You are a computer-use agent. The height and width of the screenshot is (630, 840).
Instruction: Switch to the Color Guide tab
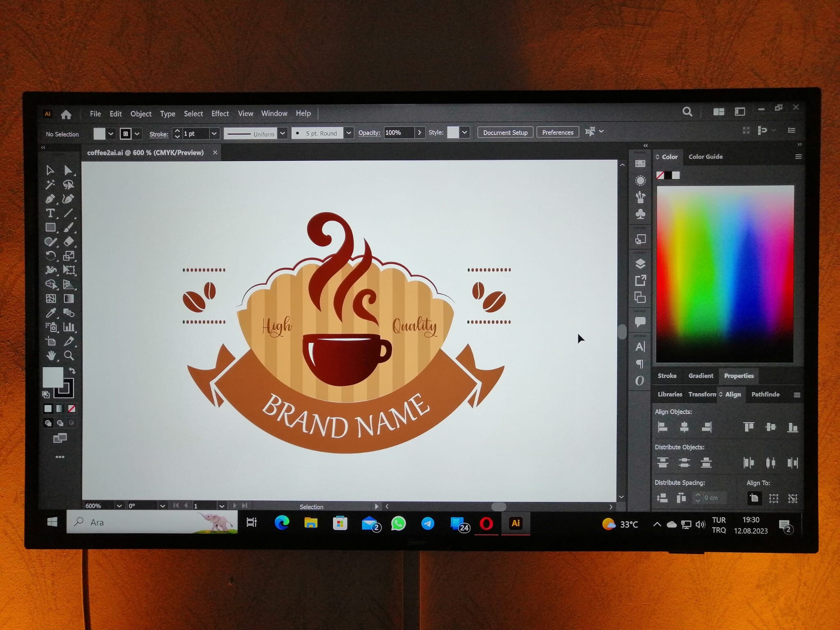click(x=705, y=157)
